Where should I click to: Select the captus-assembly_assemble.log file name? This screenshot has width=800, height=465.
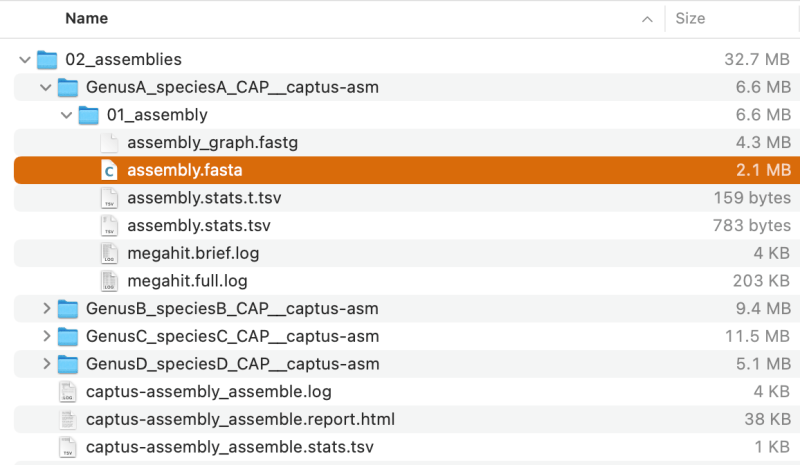coord(209,391)
